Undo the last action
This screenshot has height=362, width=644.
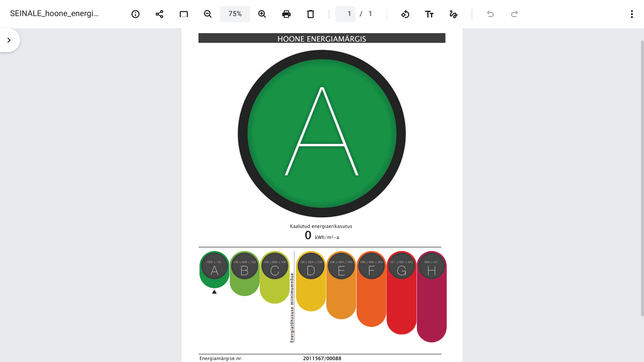point(490,14)
